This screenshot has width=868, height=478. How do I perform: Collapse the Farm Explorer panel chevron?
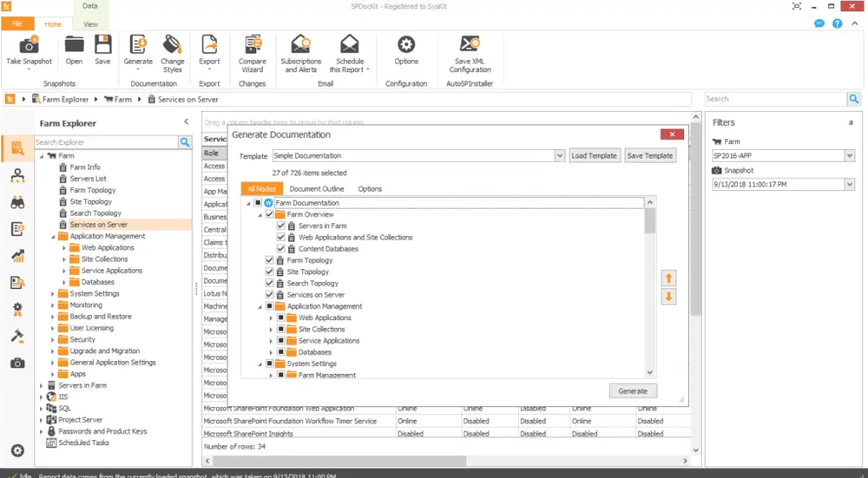tap(186, 121)
